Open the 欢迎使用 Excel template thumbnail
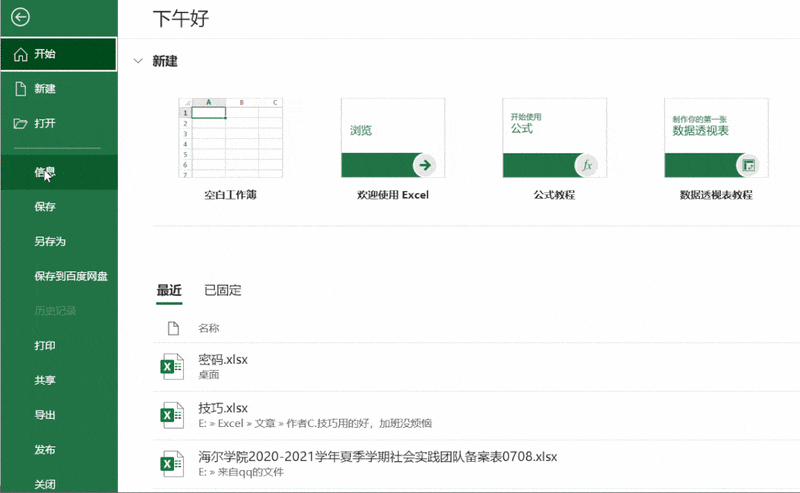Viewport: 800px width, 493px height. click(393, 138)
